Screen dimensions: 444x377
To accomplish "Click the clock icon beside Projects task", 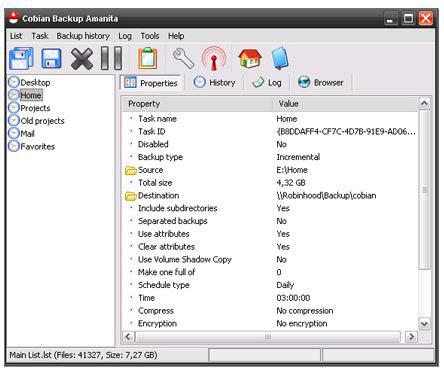I will click(14, 108).
